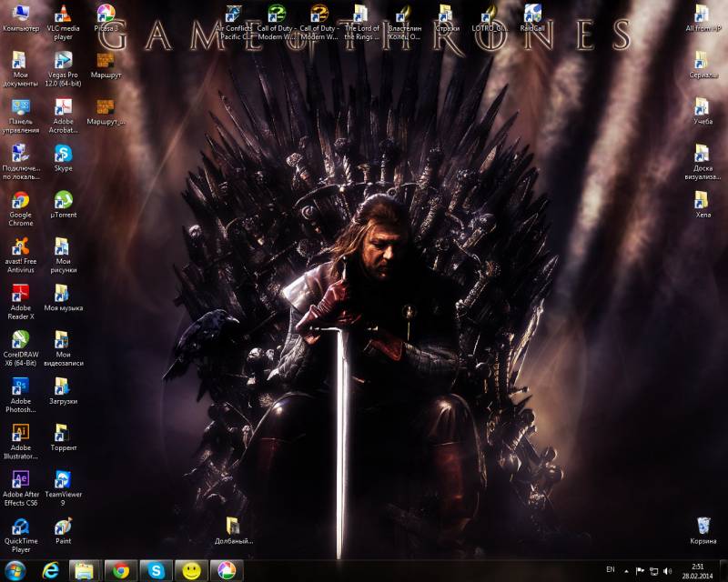Select the Властелин Колец desktop shortcut
Screen dimensions: 728x582
click(404, 22)
